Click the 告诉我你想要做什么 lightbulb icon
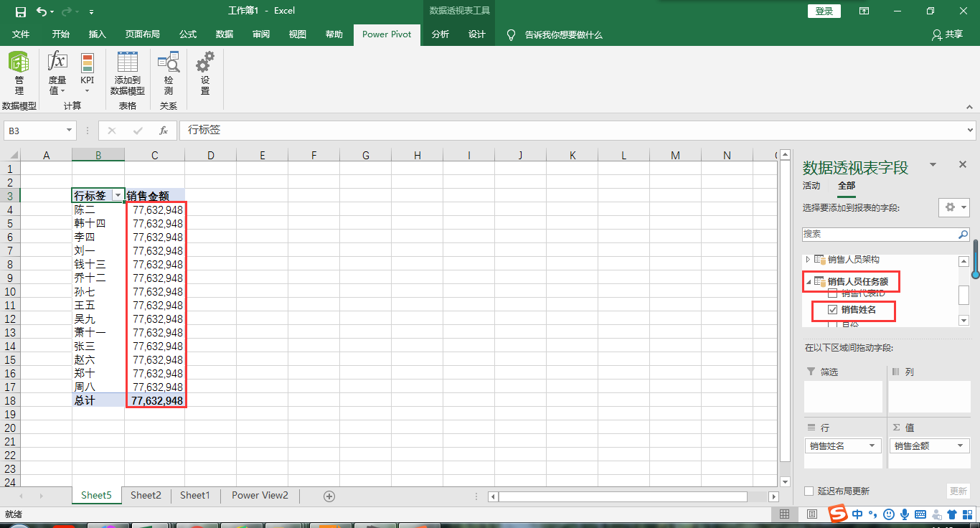 (511, 34)
